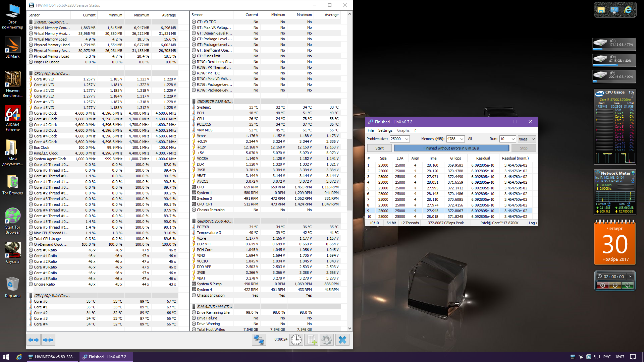
Task: Expand the Problem size dropdown
Action: 407,139
